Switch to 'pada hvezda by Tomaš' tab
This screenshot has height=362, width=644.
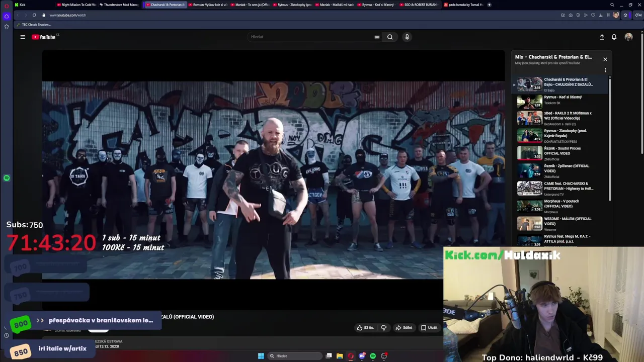(463, 5)
